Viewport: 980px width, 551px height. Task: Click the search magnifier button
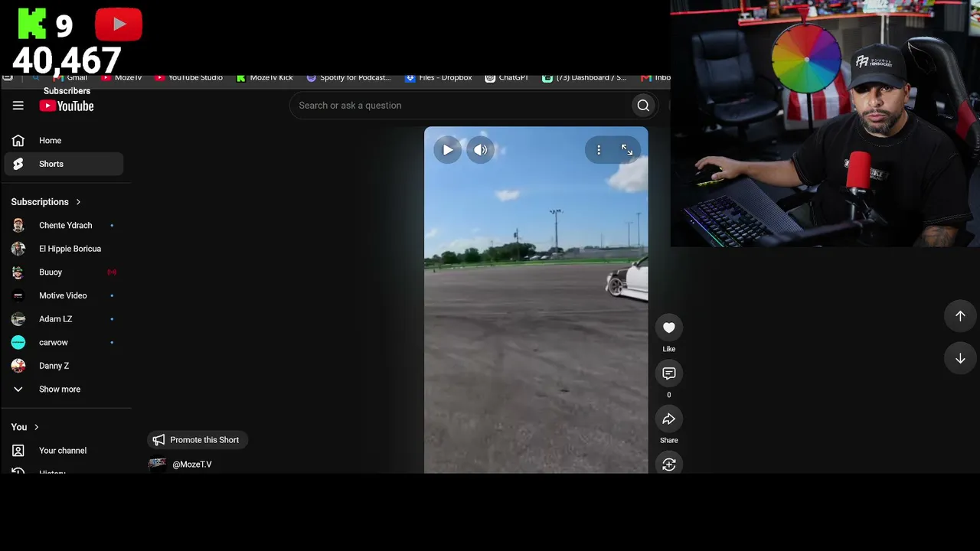pos(643,106)
